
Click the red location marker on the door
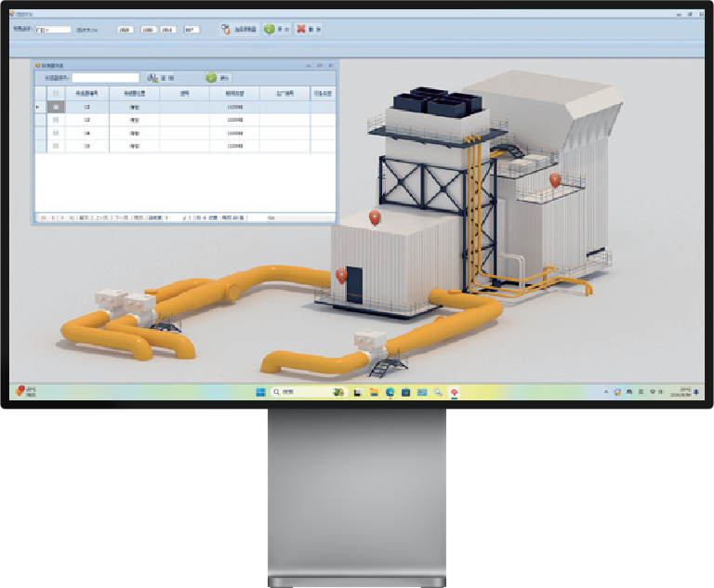click(342, 275)
